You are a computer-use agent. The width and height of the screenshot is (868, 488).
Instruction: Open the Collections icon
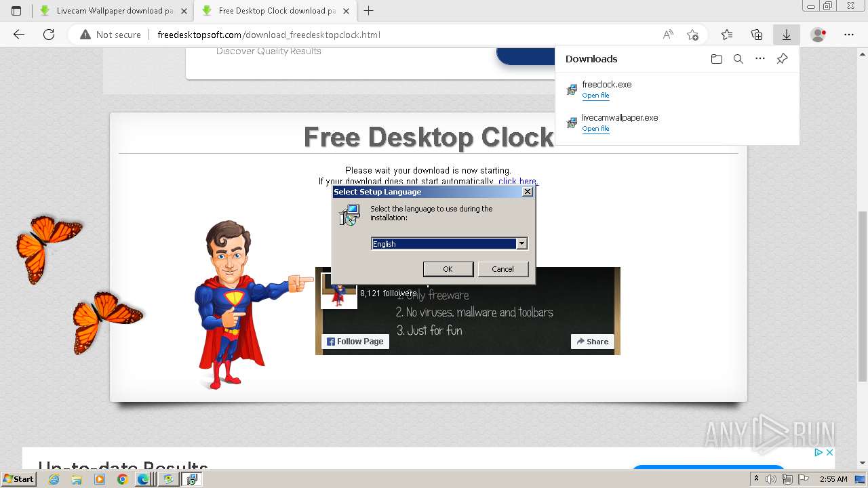click(x=757, y=35)
